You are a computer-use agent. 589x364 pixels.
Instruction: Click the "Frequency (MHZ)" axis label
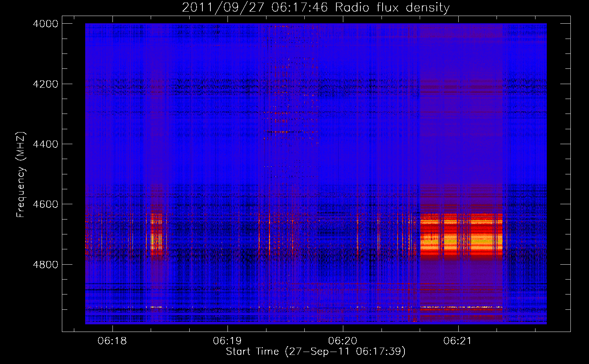[x=21, y=175]
